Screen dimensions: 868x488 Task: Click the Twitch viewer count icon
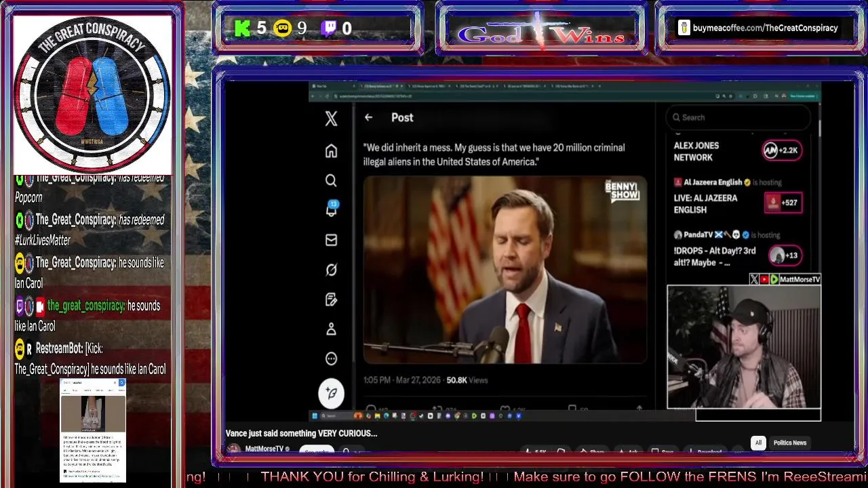pos(328,28)
